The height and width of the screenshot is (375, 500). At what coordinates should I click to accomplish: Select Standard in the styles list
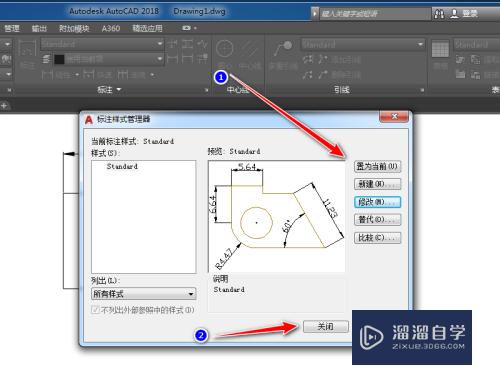[122, 166]
